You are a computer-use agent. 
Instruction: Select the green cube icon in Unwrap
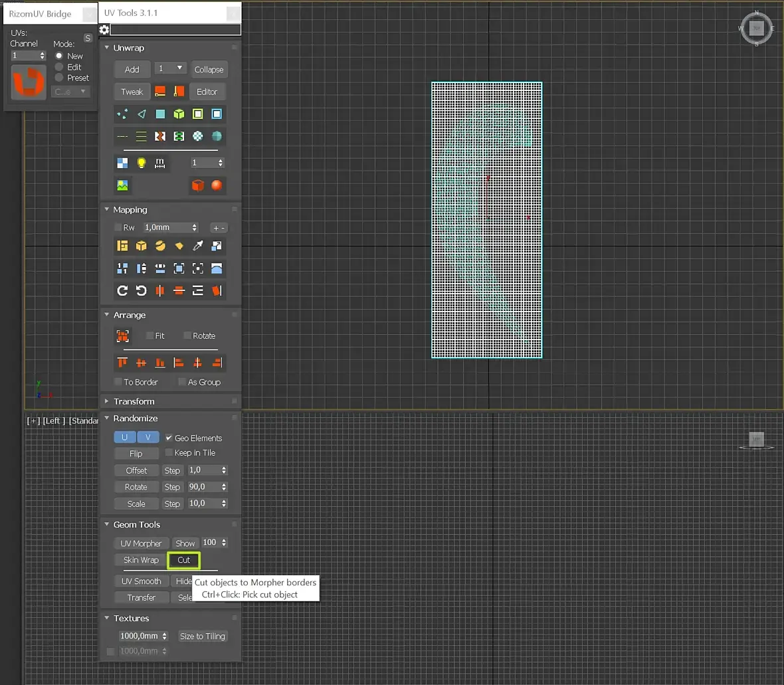tap(179, 114)
